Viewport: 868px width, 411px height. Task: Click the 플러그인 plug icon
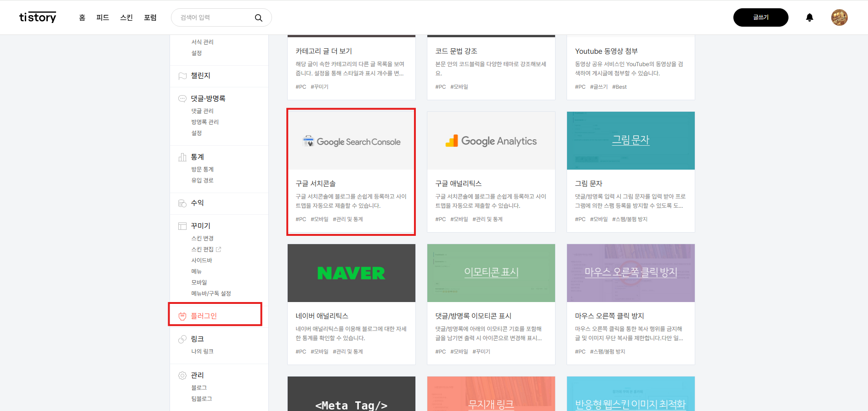coord(182,316)
